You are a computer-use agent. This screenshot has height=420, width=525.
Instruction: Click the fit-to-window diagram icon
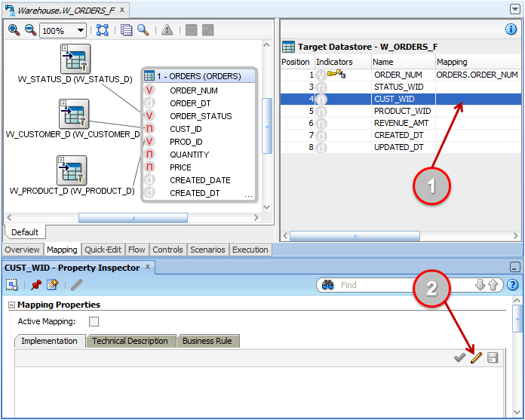pyautogui.click(x=102, y=30)
